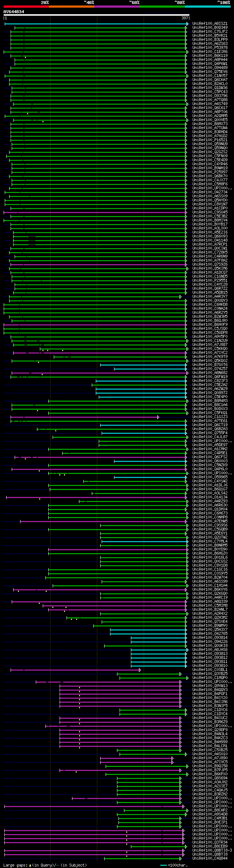Select the UniRef100_C1N057 label
The width and height of the screenshot is (234, 868).
[x=210, y=76]
